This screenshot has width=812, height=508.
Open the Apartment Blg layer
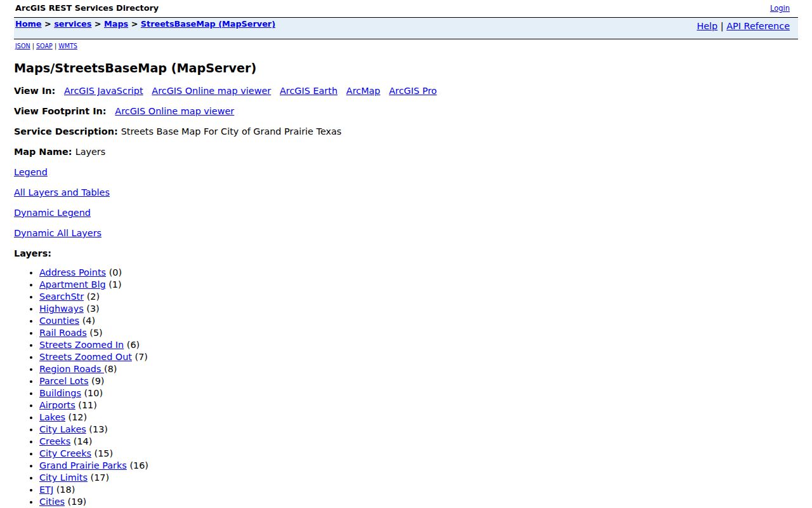coord(72,284)
